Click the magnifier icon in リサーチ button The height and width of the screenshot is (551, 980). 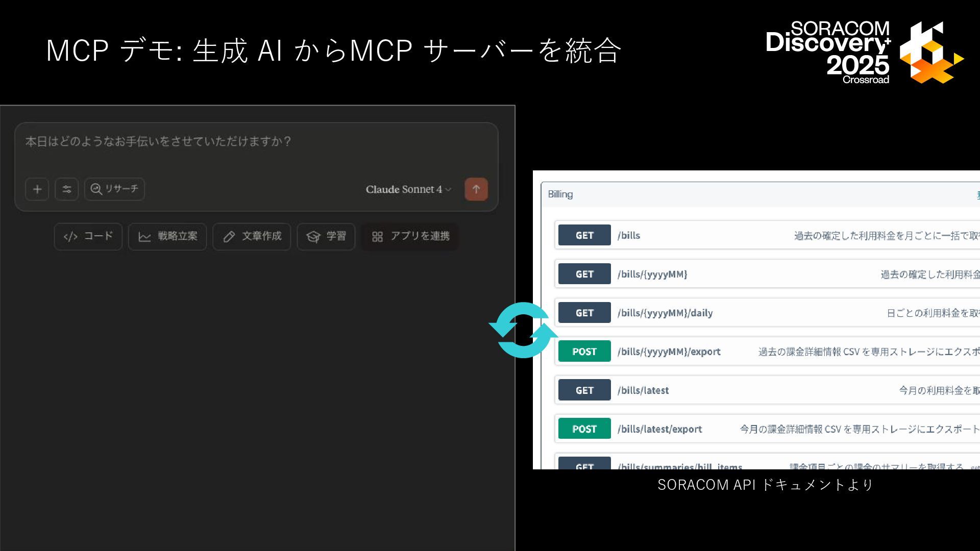tap(96, 189)
